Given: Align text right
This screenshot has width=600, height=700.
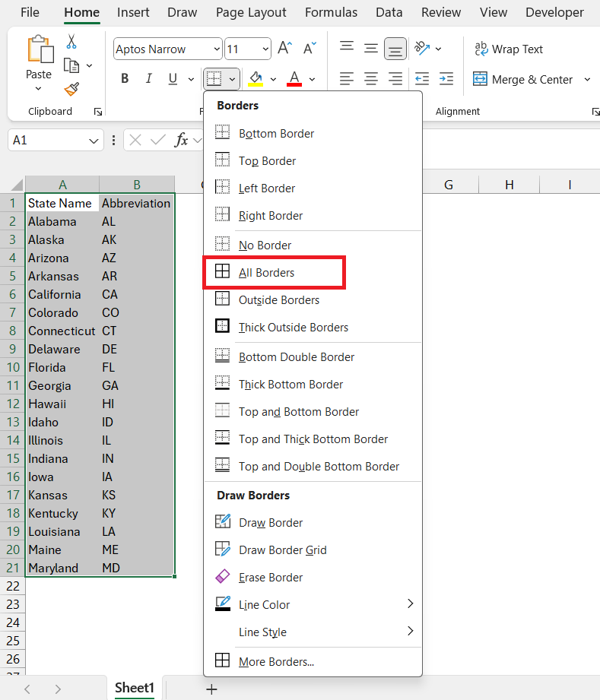Looking at the screenshot, I should click(395, 79).
